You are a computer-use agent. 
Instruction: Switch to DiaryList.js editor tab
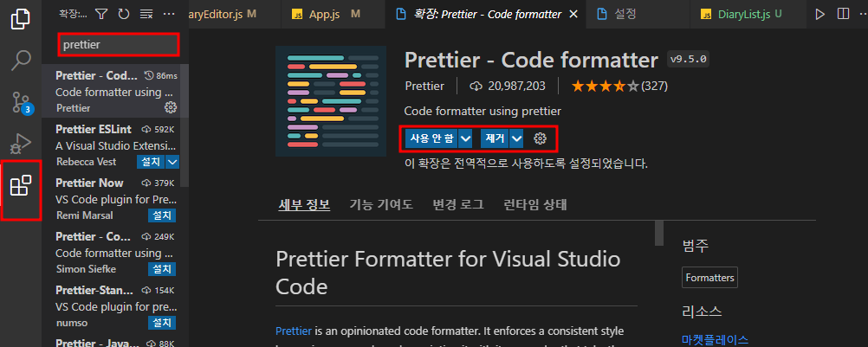tap(748, 15)
